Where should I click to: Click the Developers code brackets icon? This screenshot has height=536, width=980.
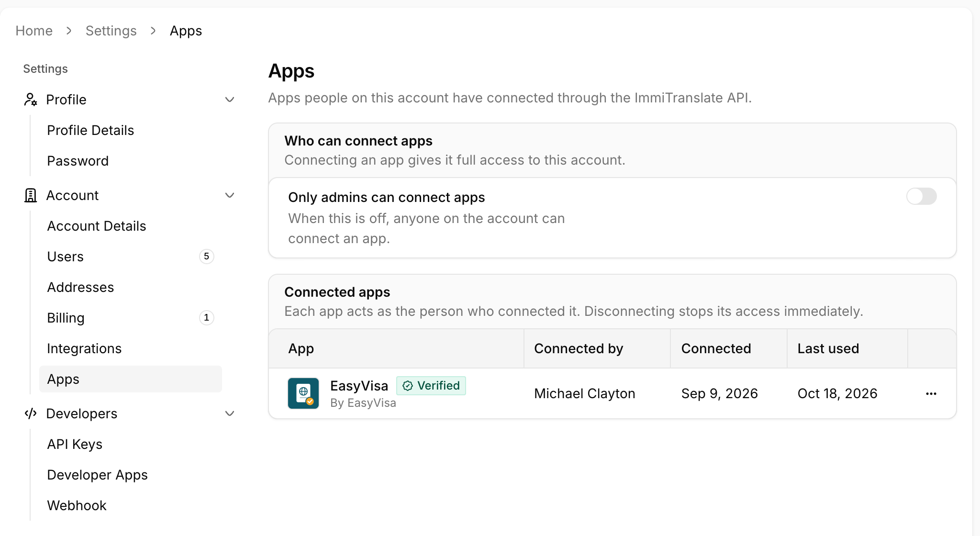click(x=31, y=413)
